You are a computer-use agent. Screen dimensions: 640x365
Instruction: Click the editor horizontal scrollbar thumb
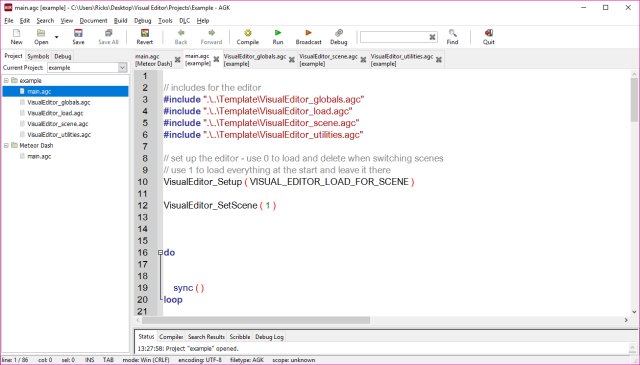point(256,320)
